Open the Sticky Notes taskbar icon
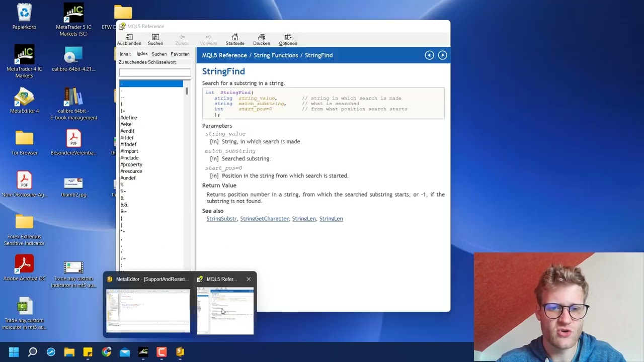Viewport: 644px width, 362px height. point(88,352)
